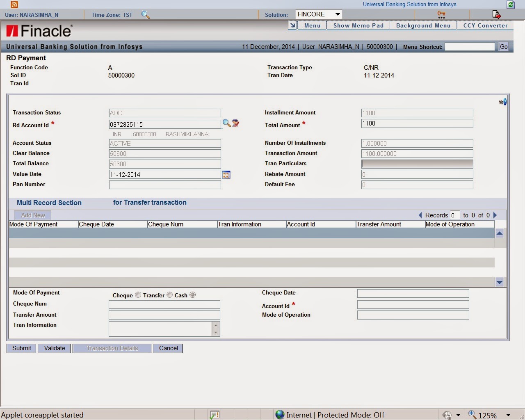525x420 pixels.
Task: Click the lower Mode of Operation field
Action: pos(413,315)
